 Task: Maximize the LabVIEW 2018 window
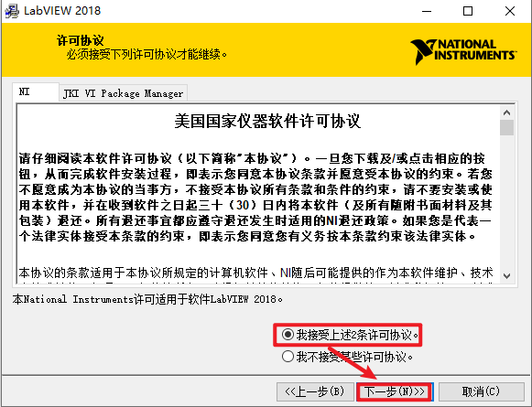(468, 11)
